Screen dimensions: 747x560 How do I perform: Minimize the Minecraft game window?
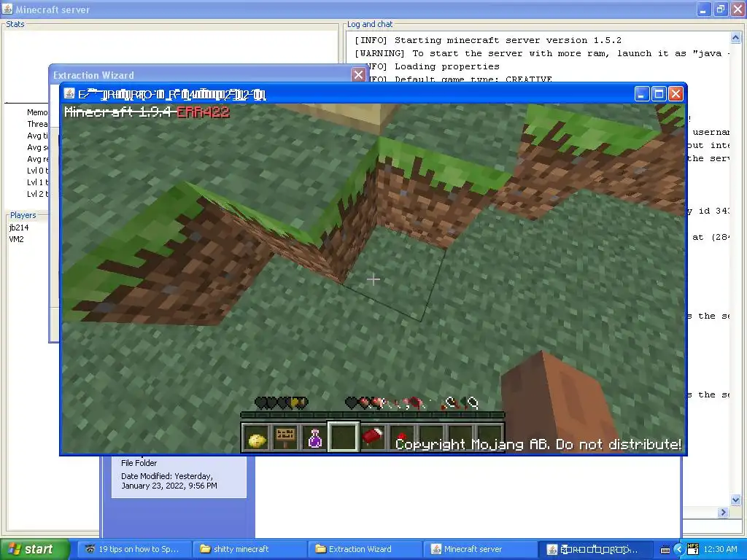point(642,94)
